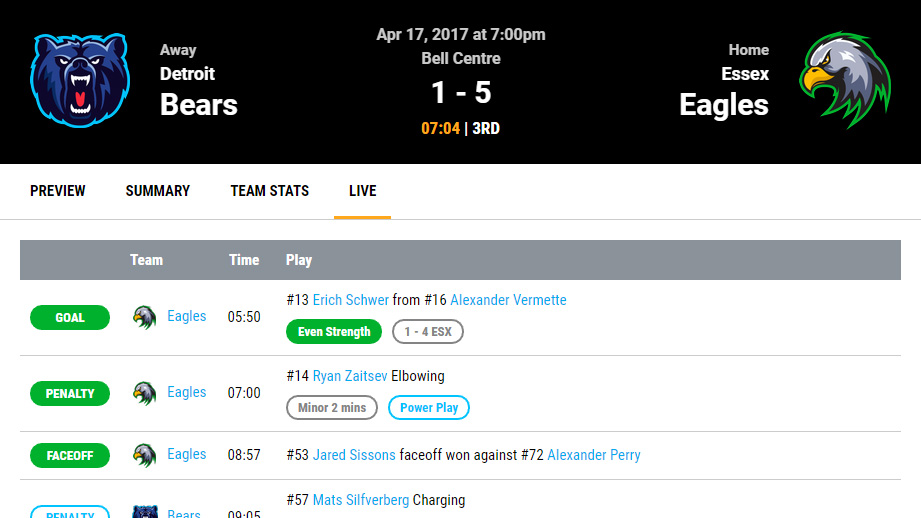Open Jared Sissons' player link
Image resolution: width=921 pixels, height=518 pixels.
[354, 455]
